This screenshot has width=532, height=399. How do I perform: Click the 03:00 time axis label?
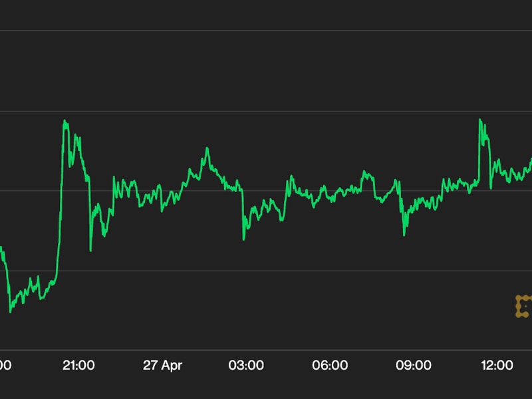coord(246,365)
